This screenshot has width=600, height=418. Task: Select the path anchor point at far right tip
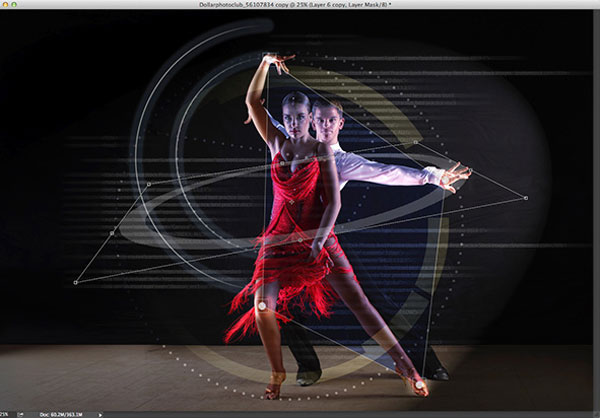(526, 198)
